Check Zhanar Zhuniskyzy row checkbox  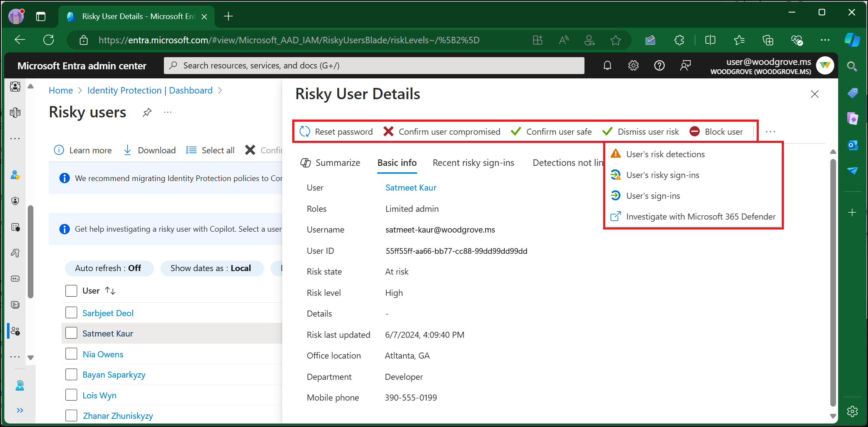click(71, 415)
